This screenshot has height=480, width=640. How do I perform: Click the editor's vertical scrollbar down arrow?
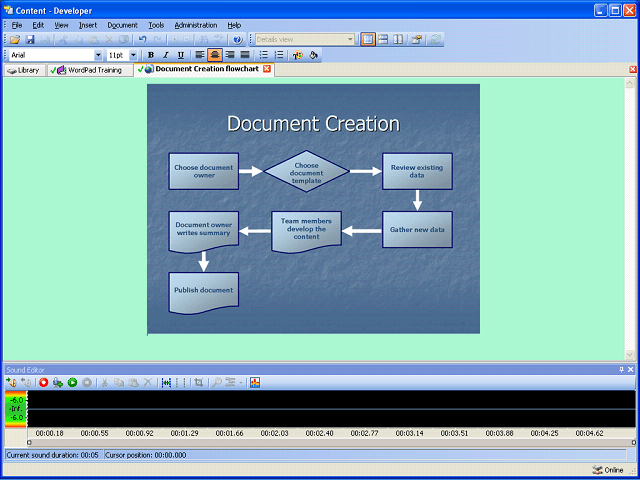(629, 355)
